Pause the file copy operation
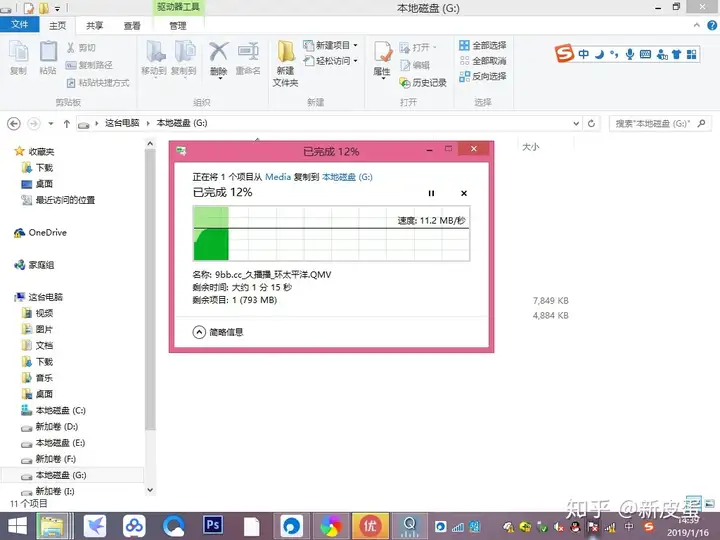 point(431,193)
